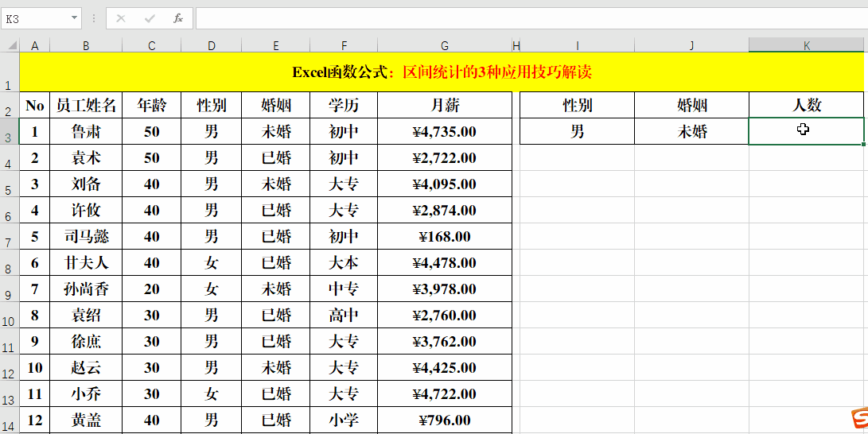The height and width of the screenshot is (434, 868).
Task: Select column I header
Action: coord(578,45)
